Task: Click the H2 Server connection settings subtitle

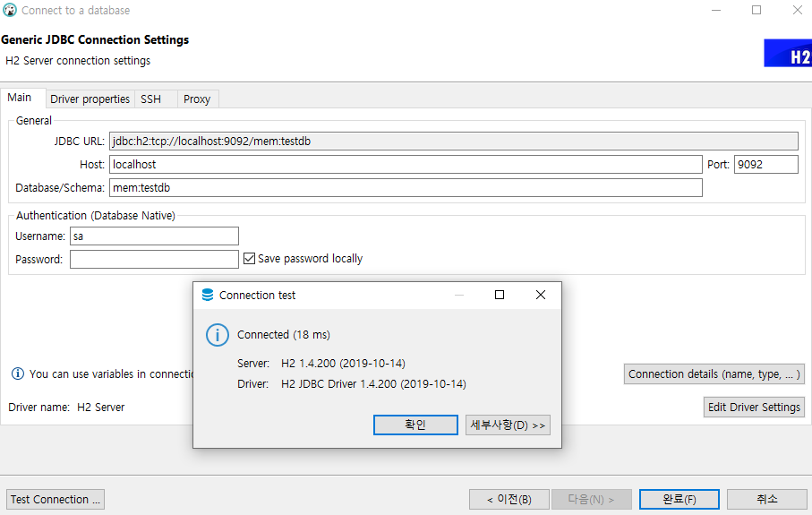Action: point(78,61)
